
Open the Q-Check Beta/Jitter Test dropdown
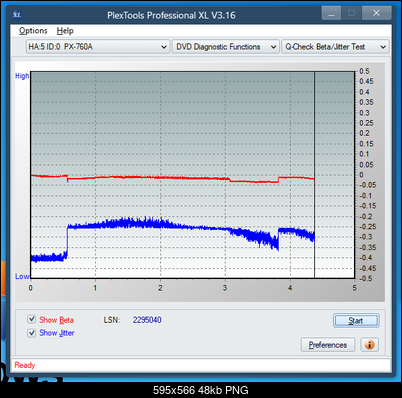(335, 47)
